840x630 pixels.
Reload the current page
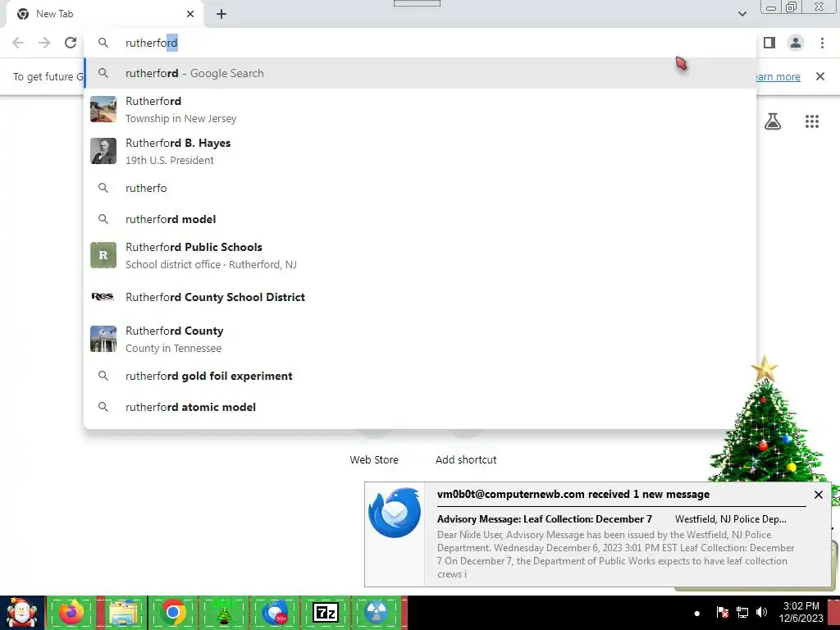[x=71, y=43]
